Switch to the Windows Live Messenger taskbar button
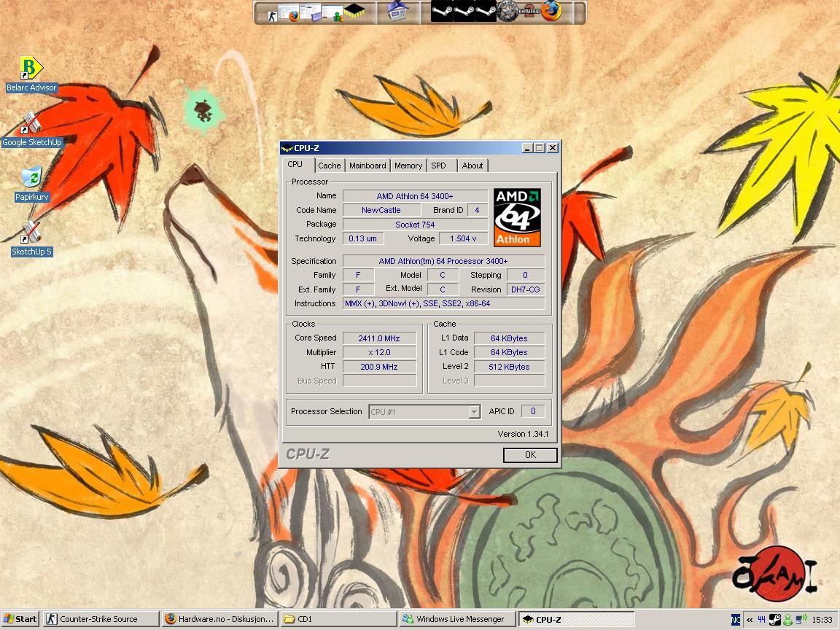 (457, 619)
